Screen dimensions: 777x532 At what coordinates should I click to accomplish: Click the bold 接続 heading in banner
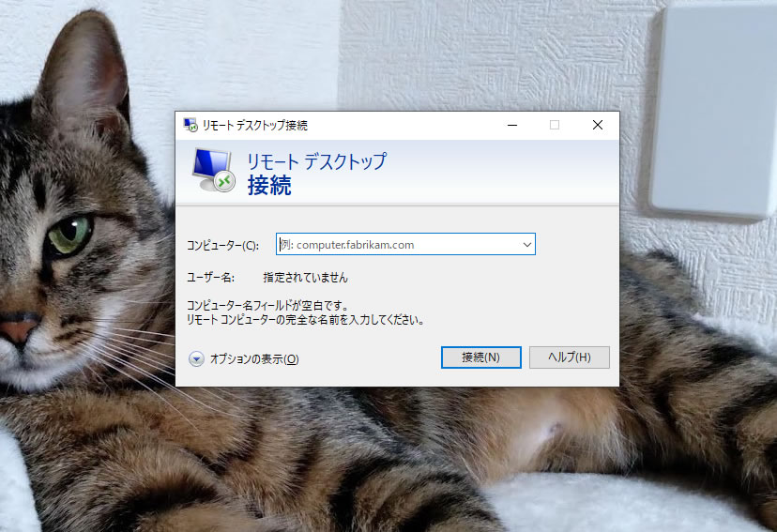(x=269, y=185)
